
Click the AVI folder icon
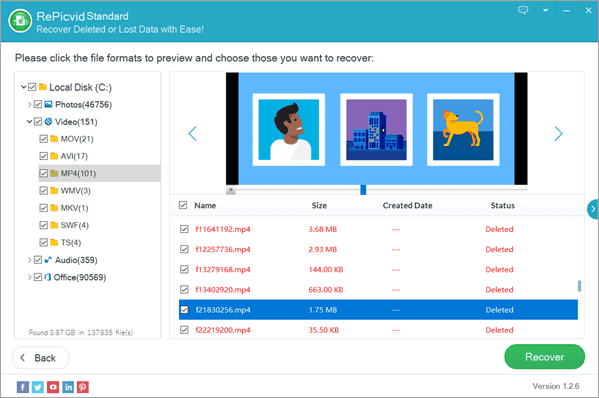54,156
